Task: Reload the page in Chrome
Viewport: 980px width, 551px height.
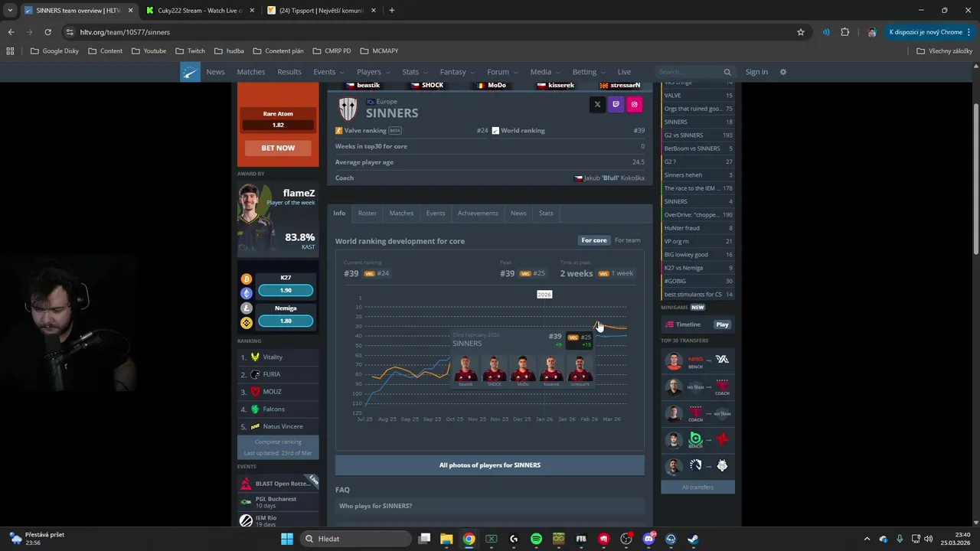Action: (x=47, y=32)
